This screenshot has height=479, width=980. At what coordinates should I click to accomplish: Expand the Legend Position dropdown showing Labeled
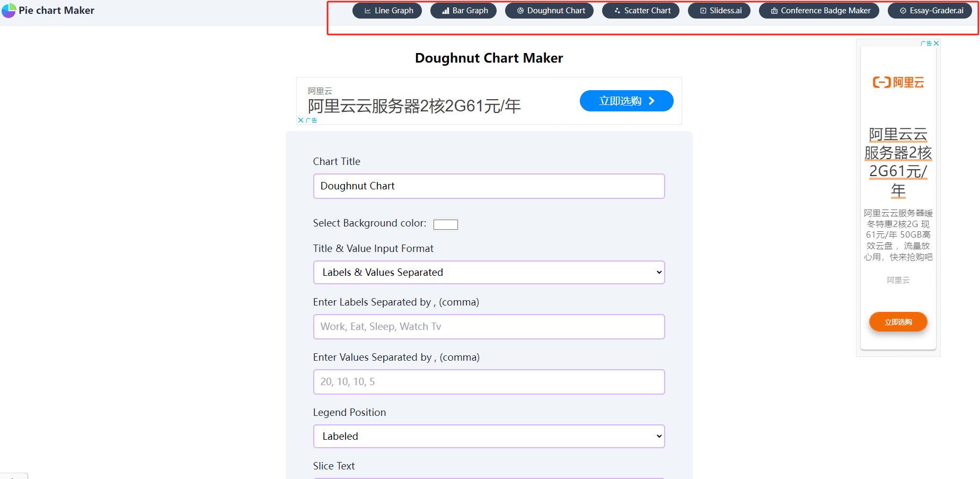coord(488,436)
